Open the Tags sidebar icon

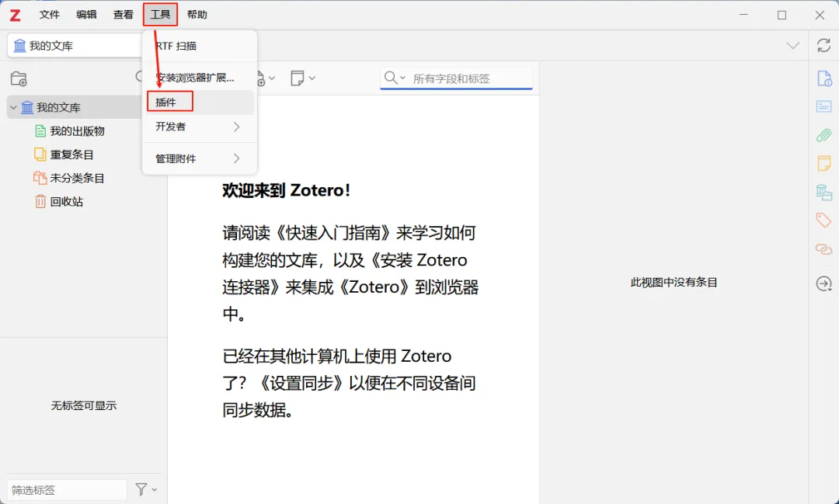click(824, 220)
